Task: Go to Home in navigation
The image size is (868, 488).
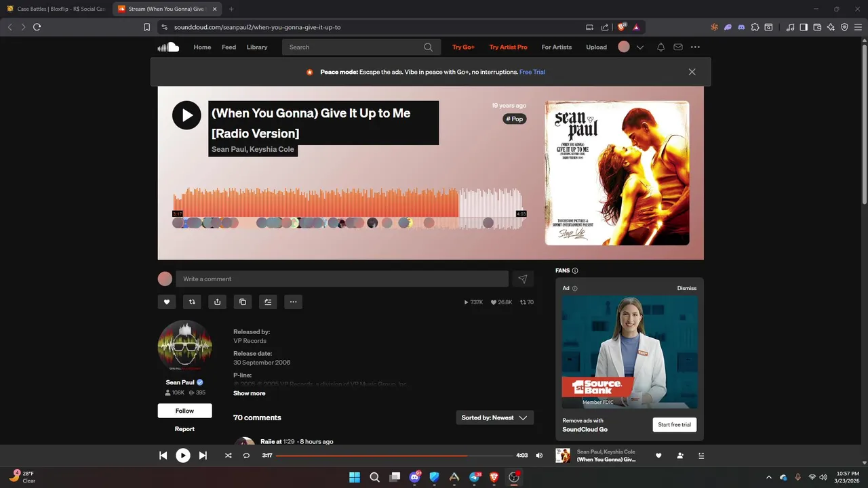Action: [202, 47]
